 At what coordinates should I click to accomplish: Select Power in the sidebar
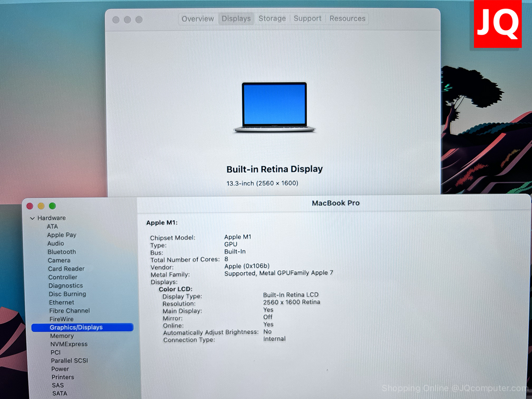tap(60, 369)
